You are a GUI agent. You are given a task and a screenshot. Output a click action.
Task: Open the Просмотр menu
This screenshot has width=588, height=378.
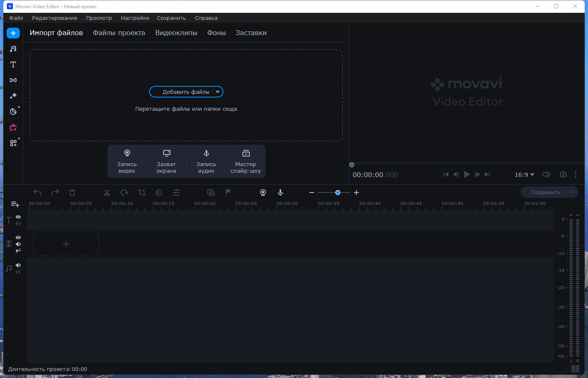99,18
